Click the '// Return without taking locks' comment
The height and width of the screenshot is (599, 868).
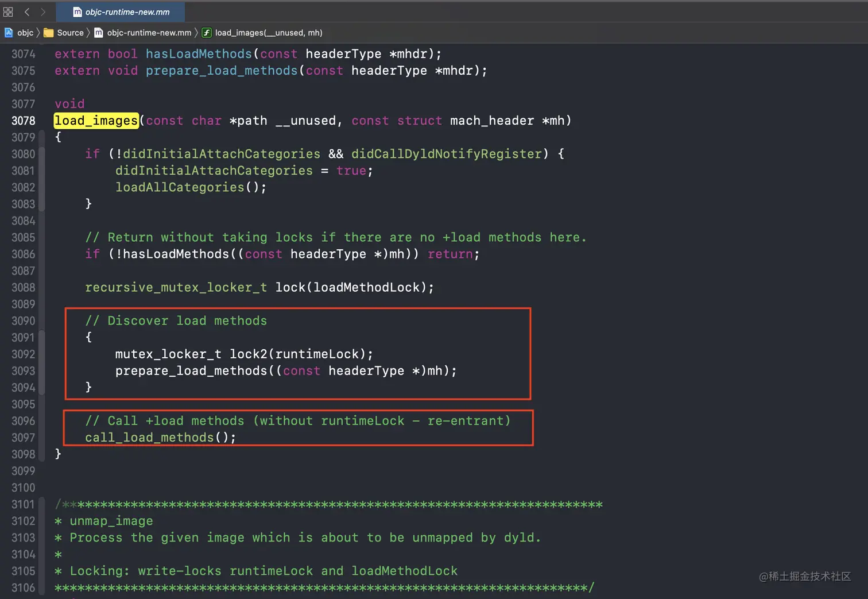336,237
